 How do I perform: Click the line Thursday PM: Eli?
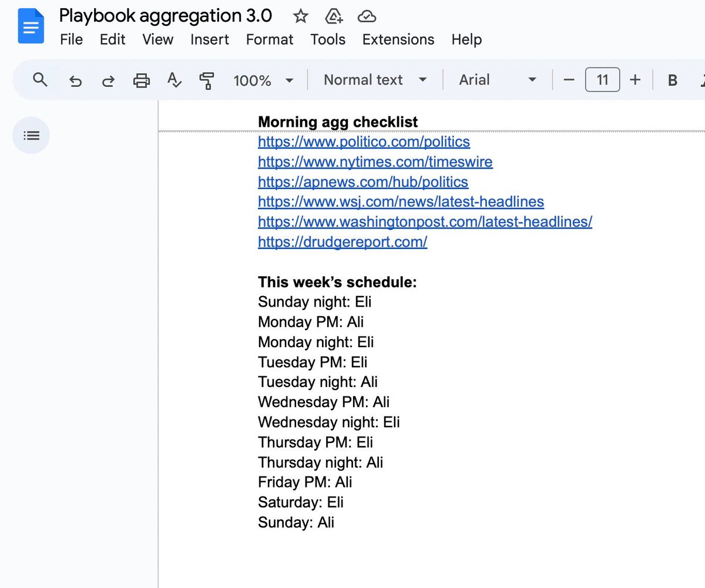click(315, 442)
